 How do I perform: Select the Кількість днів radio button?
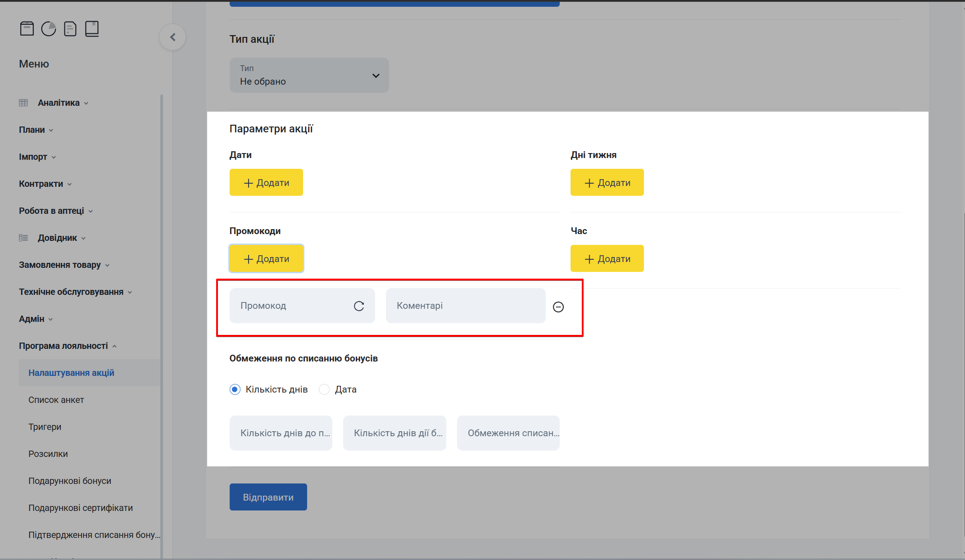(235, 389)
